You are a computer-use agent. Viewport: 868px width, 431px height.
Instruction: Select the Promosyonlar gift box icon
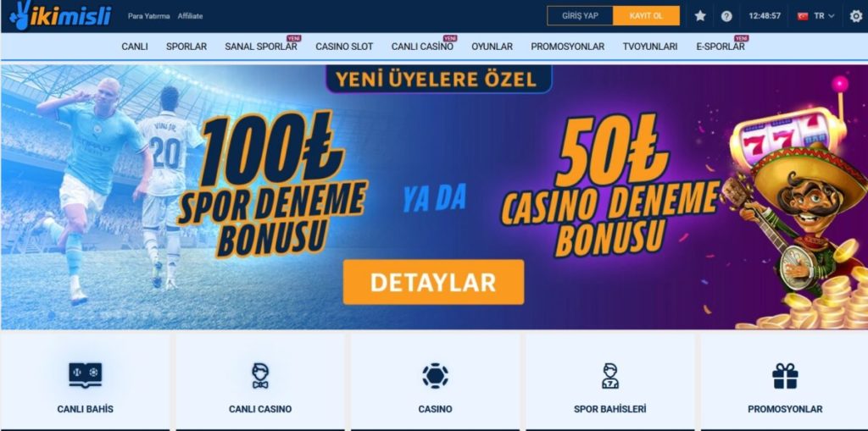785,376
